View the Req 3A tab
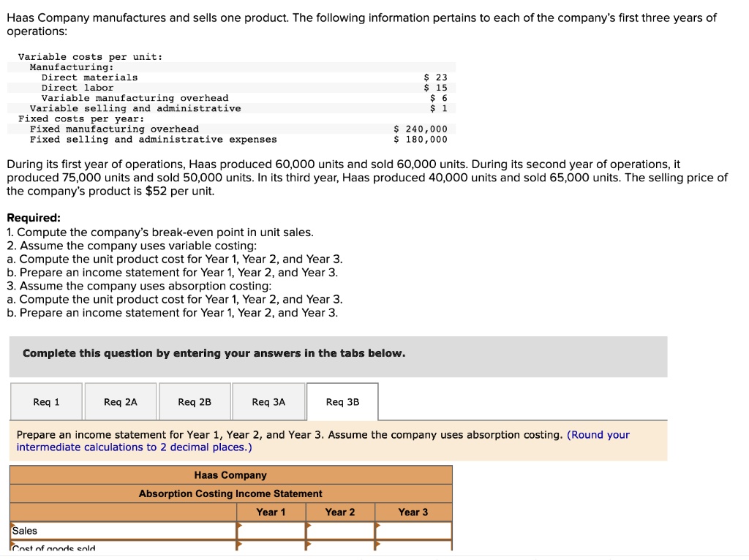 [268, 401]
